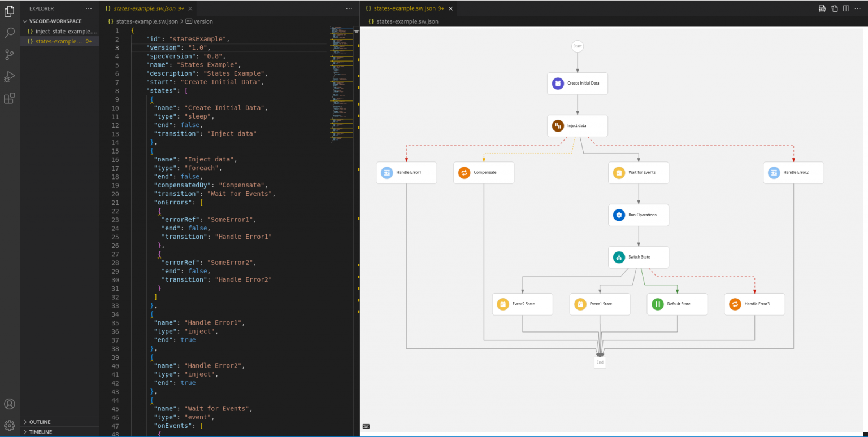The image size is (868, 437).
Task: Click the export SVG icon
Action: (822, 8)
